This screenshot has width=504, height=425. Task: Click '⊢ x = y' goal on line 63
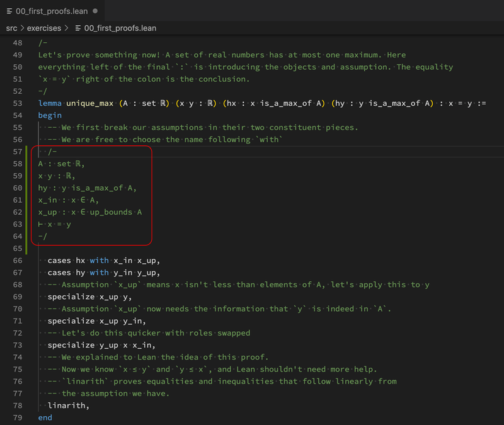(x=54, y=224)
